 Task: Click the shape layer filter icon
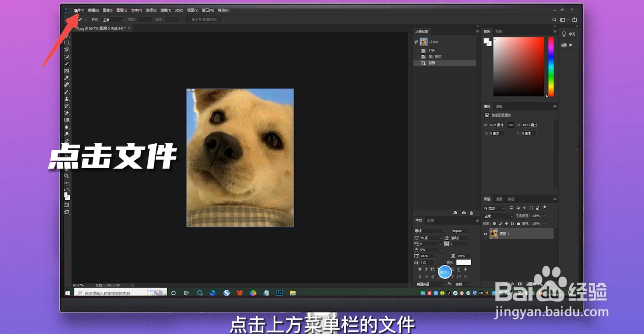pyautogui.click(x=531, y=208)
